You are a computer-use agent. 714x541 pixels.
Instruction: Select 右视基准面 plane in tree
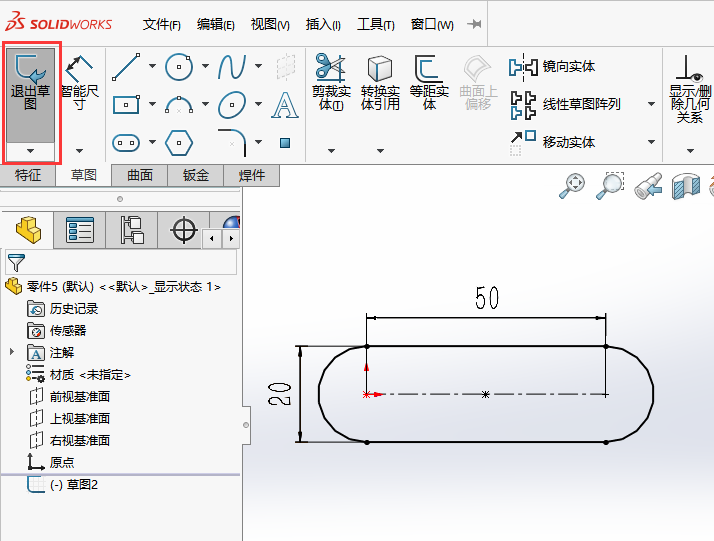coord(69,440)
